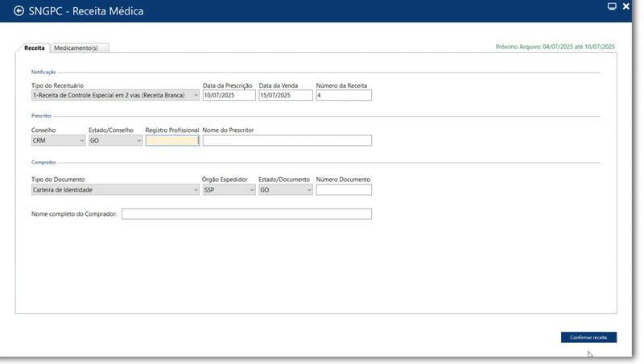
Task: Expand the Estado/Documento GO dropdown
Action: [286, 190]
